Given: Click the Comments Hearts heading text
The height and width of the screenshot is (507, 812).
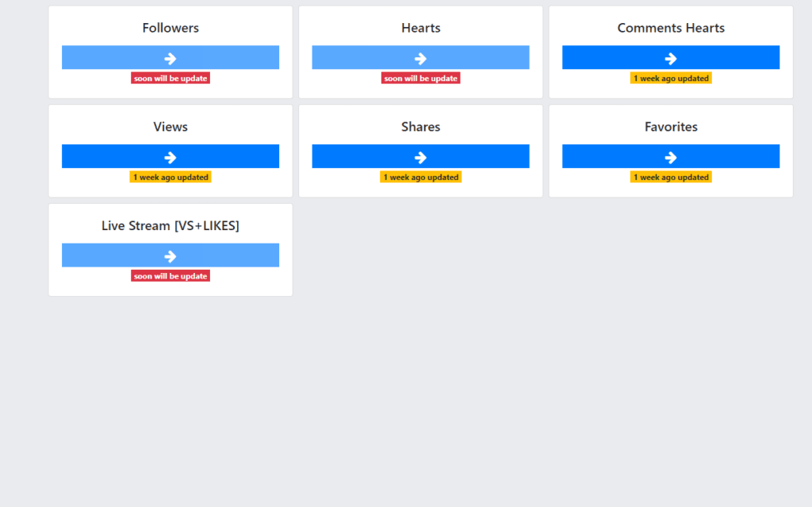Looking at the screenshot, I should click(671, 28).
